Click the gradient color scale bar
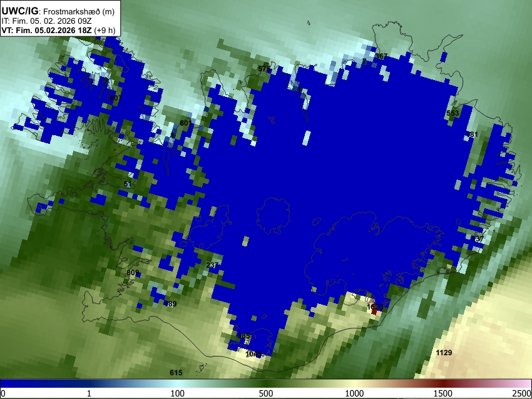Screen dimensions: 532x399 pos(266,383)
